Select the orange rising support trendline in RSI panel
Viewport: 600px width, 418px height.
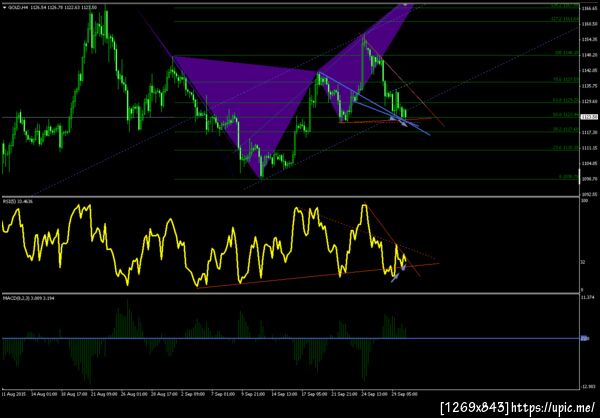[x=318, y=275]
